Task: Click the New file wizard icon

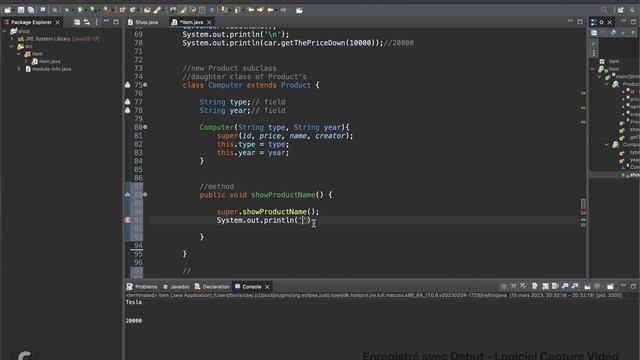Action: (x=7, y=10)
